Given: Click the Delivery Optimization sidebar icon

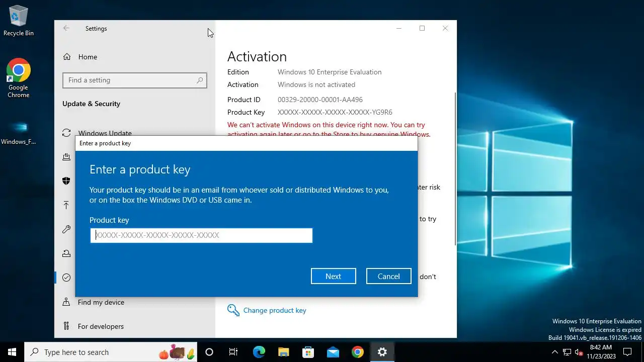Looking at the screenshot, I should 66,157.
